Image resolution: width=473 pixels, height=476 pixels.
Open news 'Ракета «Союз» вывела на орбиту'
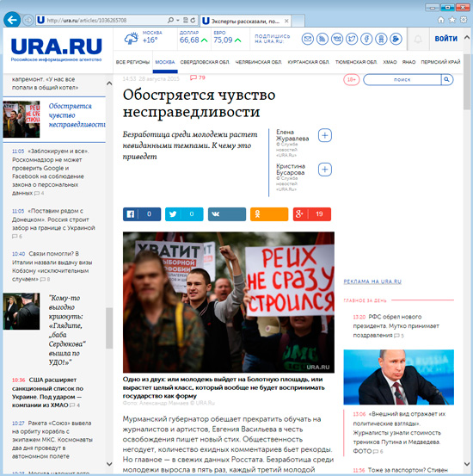click(x=52, y=439)
